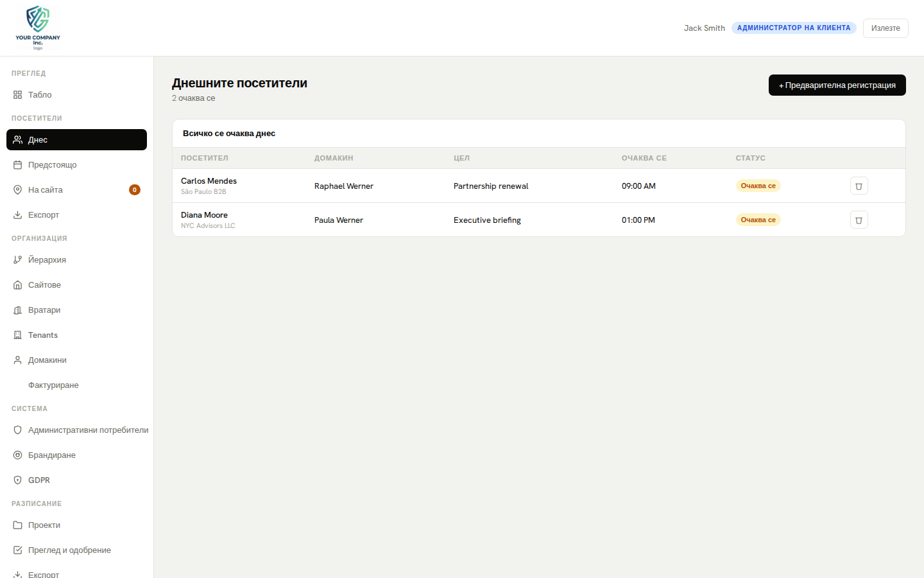Click the Табло grid icon in sidebar
This screenshot has width=924, height=578.
[x=18, y=95]
